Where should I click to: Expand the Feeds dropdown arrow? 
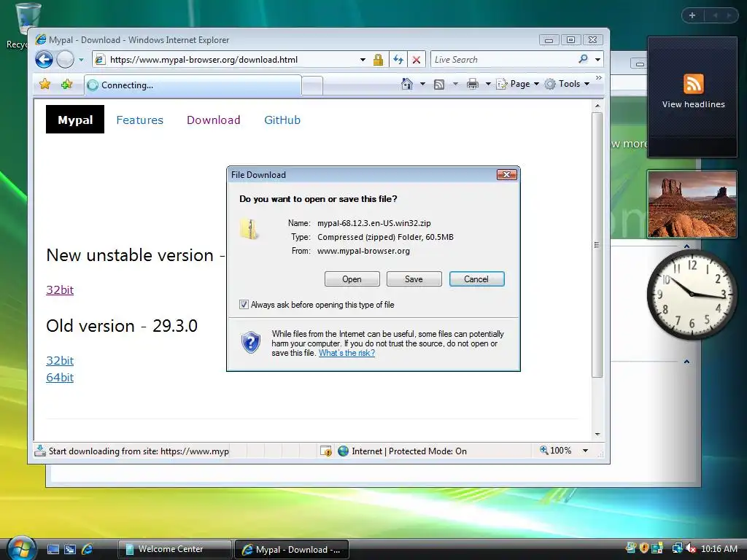coord(455,85)
